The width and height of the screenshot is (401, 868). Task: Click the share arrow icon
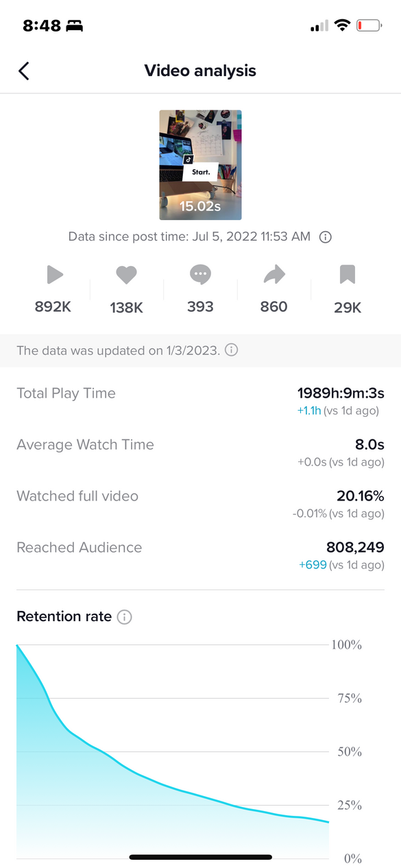pos(274,276)
